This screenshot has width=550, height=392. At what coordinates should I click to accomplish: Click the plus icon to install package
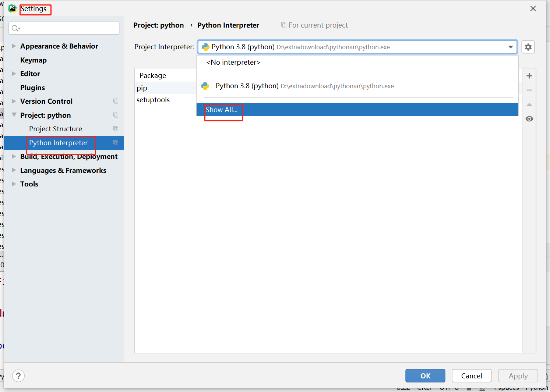click(529, 76)
